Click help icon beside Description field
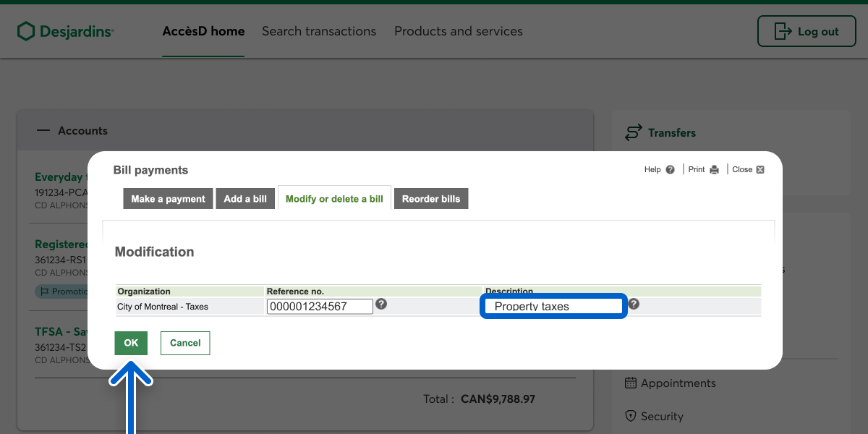This screenshot has width=868, height=434. [x=634, y=304]
